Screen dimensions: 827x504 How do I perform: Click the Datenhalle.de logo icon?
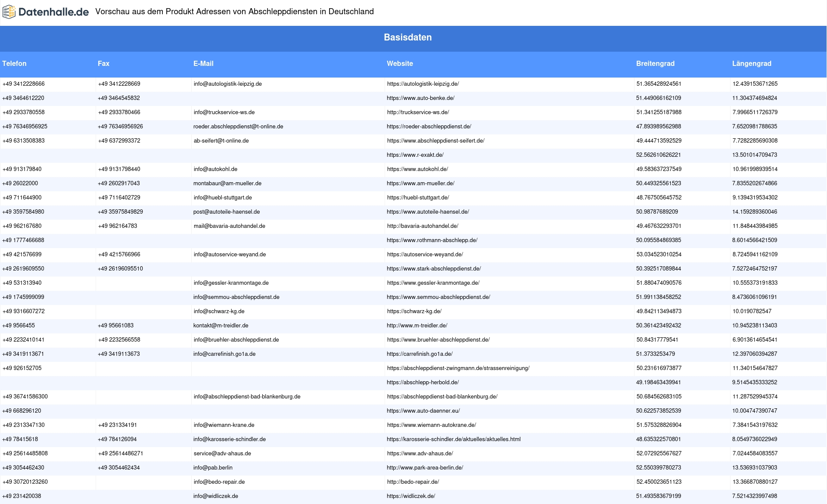pos(9,12)
